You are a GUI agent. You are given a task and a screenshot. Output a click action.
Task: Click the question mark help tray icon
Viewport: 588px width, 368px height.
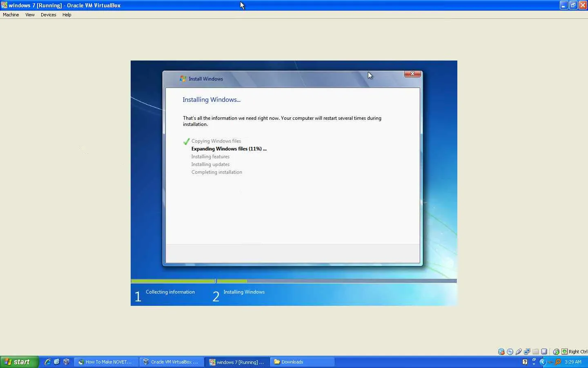pyautogui.click(x=525, y=362)
